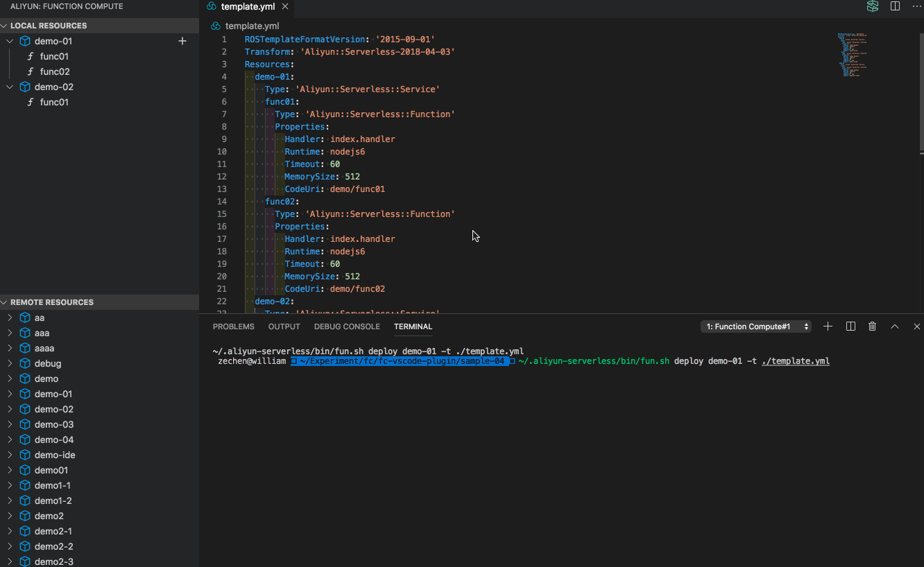Switch to the PROBLEMS tab
Image resolution: width=924 pixels, height=567 pixels.
(234, 326)
